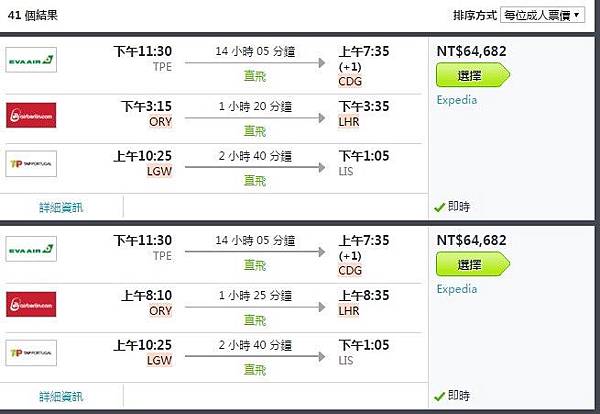Click first result price NT$64,682
The image size is (600, 414).
coord(471,51)
